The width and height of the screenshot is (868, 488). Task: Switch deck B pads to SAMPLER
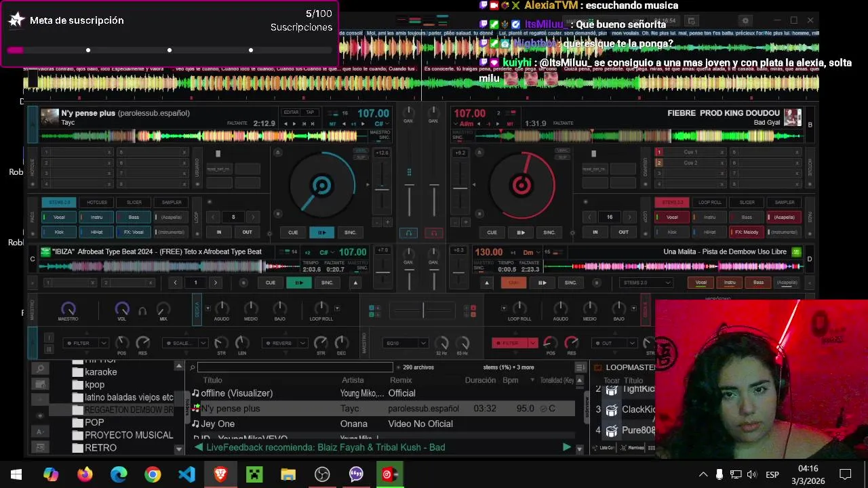click(x=785, y=202)
